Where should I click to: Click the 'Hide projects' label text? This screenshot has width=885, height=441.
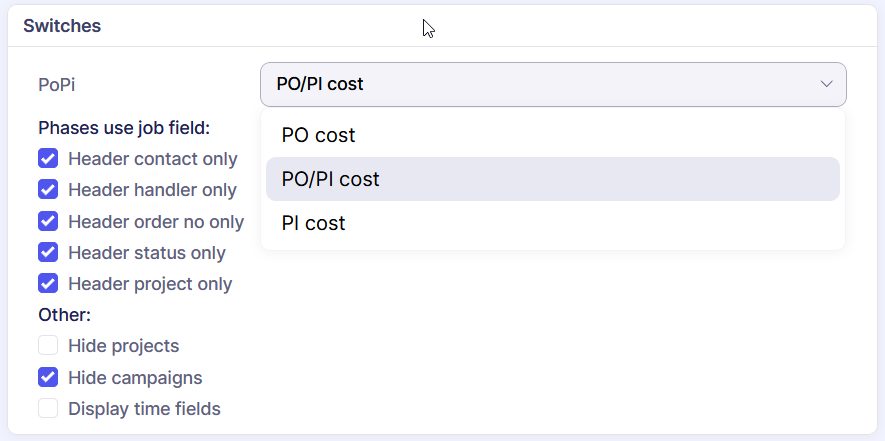pos(123,346)
